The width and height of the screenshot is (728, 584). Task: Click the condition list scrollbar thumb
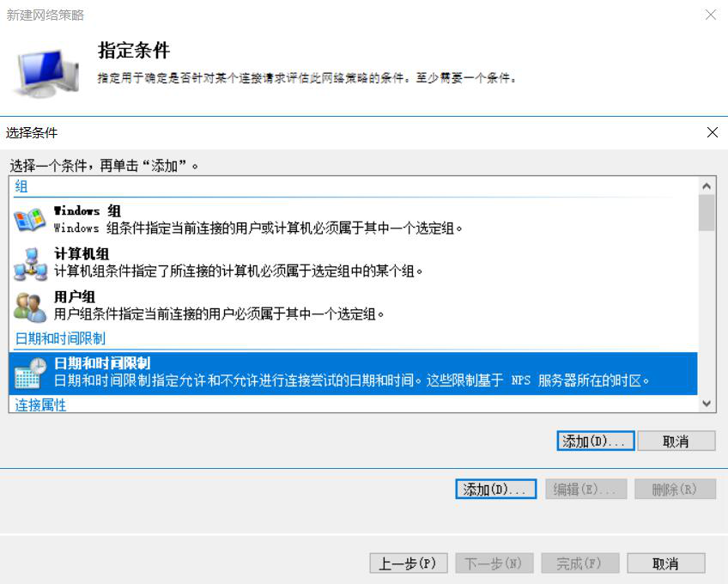[x=707, y=213]
